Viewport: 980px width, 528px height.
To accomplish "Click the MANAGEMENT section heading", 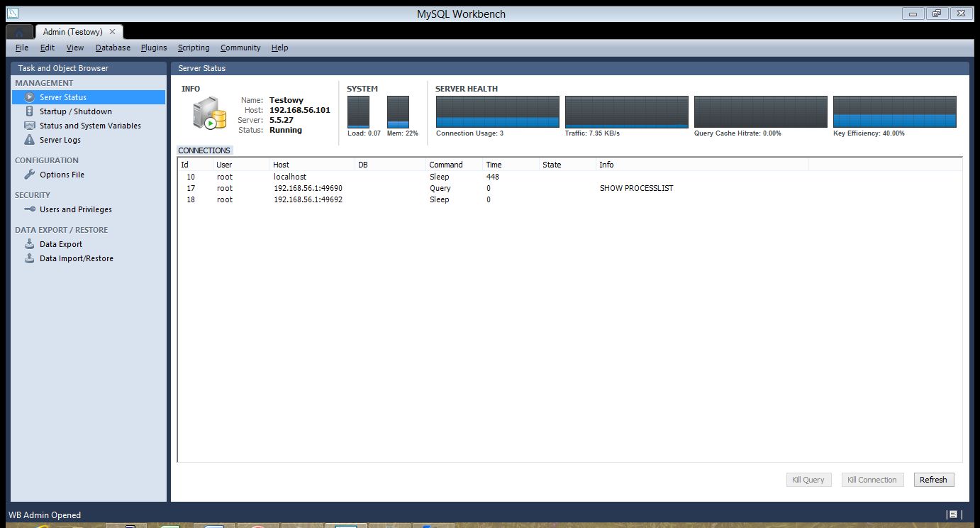I will coord(44,83).
